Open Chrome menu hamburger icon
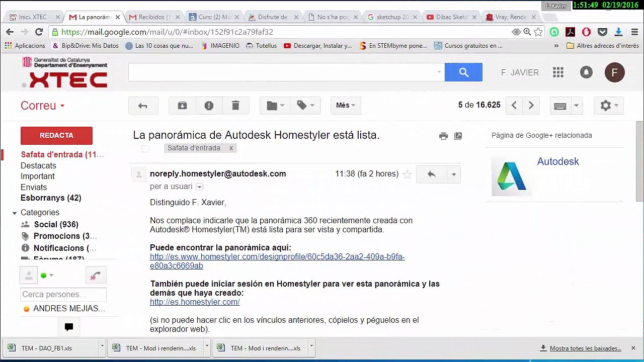The image size is (644, 362). click(634, 32)
